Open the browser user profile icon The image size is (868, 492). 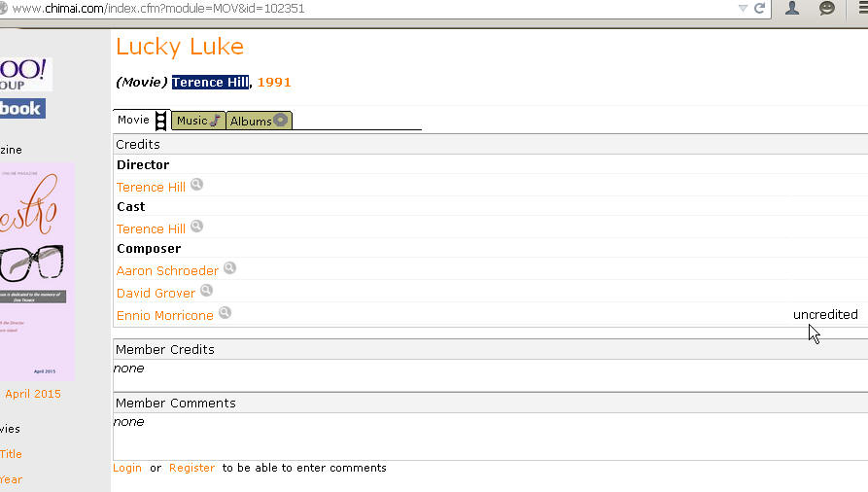tap(792, 8)
